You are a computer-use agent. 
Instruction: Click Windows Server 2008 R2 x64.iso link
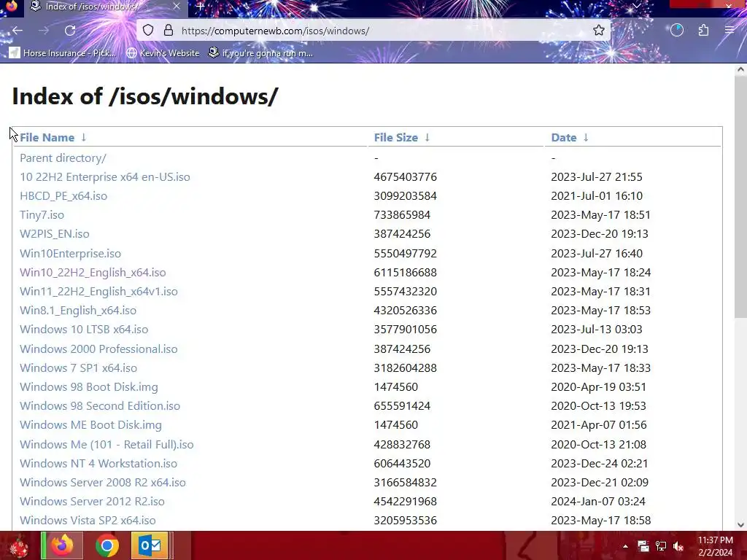[x=102, y=483]
